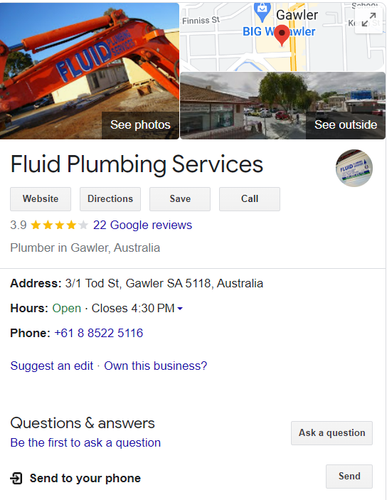The height and width of the screenshot is (500, 387).
Task: Click the Send to your phone icon
Action: [x=16, y=478]
